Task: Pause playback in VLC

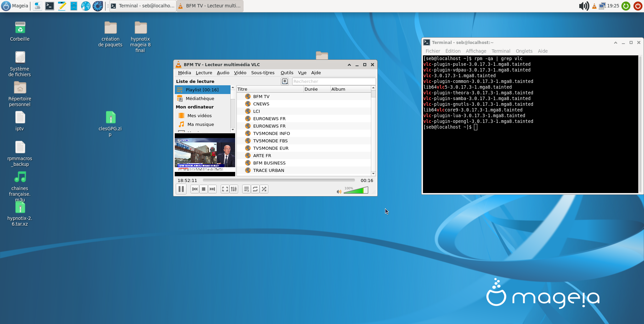Action: pos(181,189)
